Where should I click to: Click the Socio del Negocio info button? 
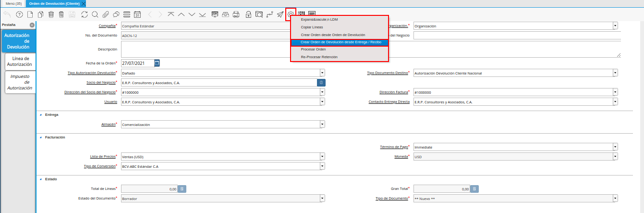click(x=321, y=83)
